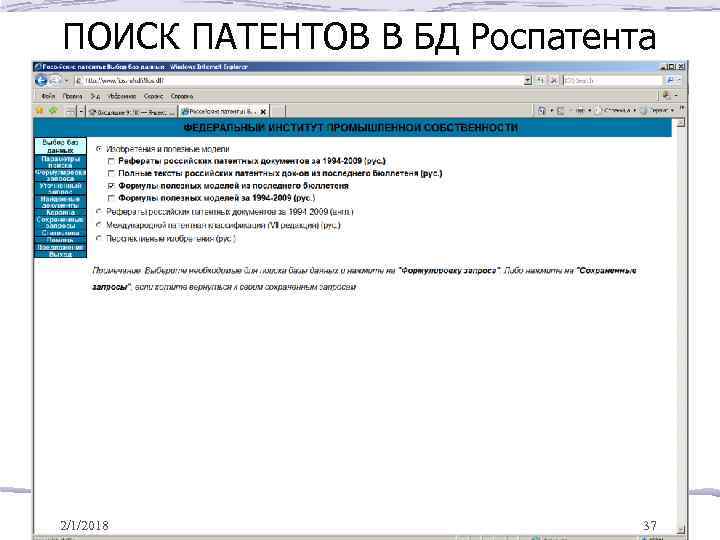
Task: Open the Tools (Сервис) dropdown in command bar
Action: [x=658, y=111]
